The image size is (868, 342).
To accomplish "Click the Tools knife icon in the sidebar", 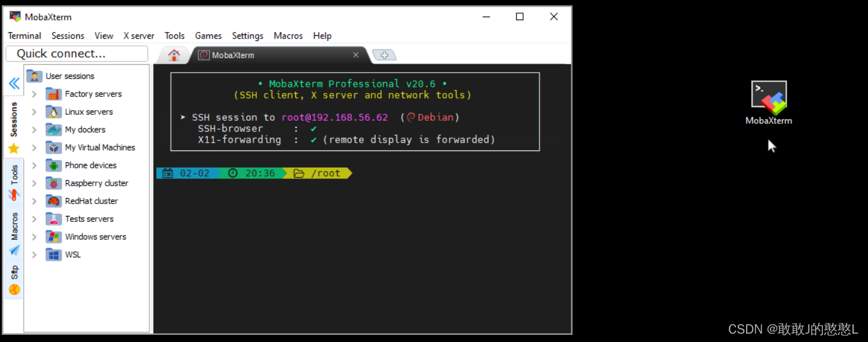I will 14,194.
